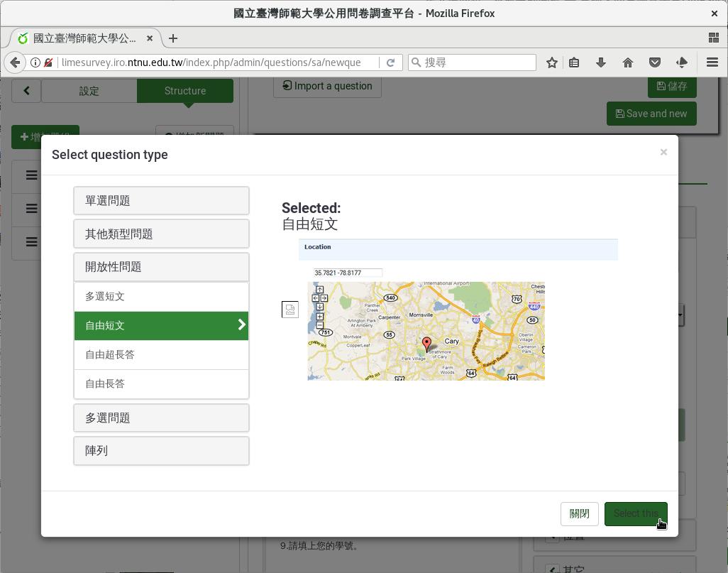
Task: Click the Save and new button
Action: point(651,114)
